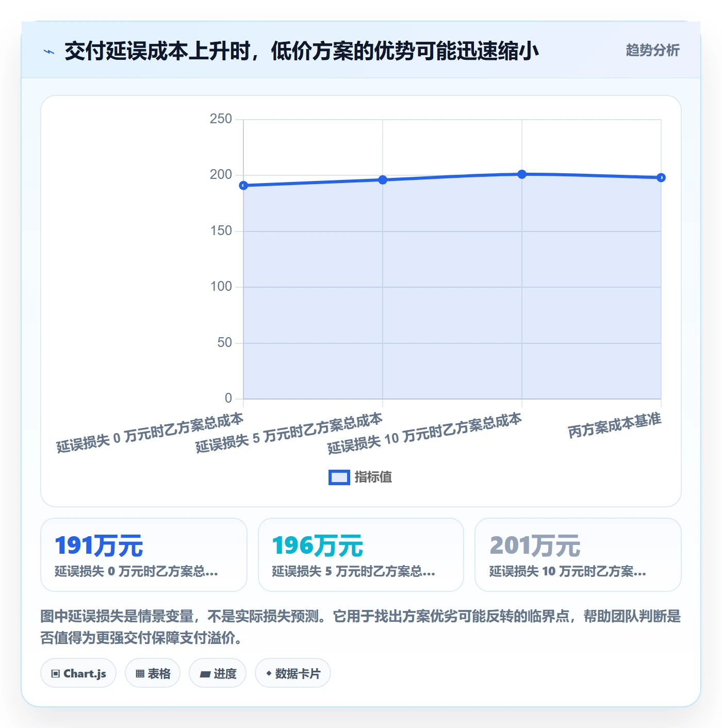Click the Chart.js chip square icon
The width and height of the screenshot is (722, 728).
coord(56,674)
